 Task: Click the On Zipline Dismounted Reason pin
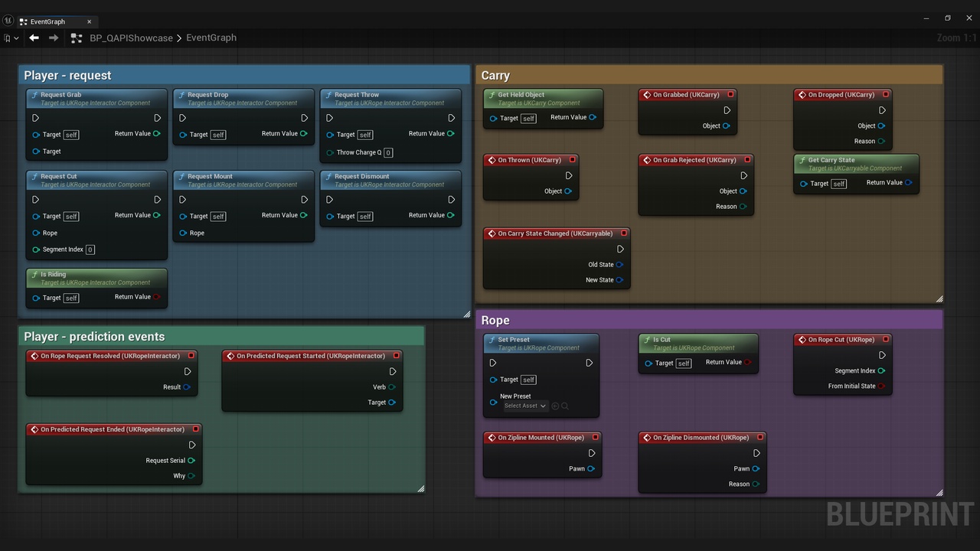point(755,484)
